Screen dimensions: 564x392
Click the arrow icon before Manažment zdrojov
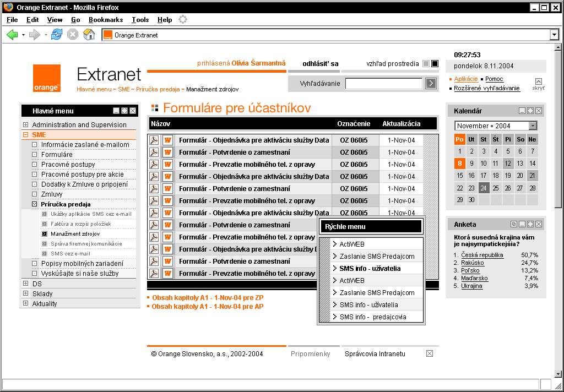44,234
